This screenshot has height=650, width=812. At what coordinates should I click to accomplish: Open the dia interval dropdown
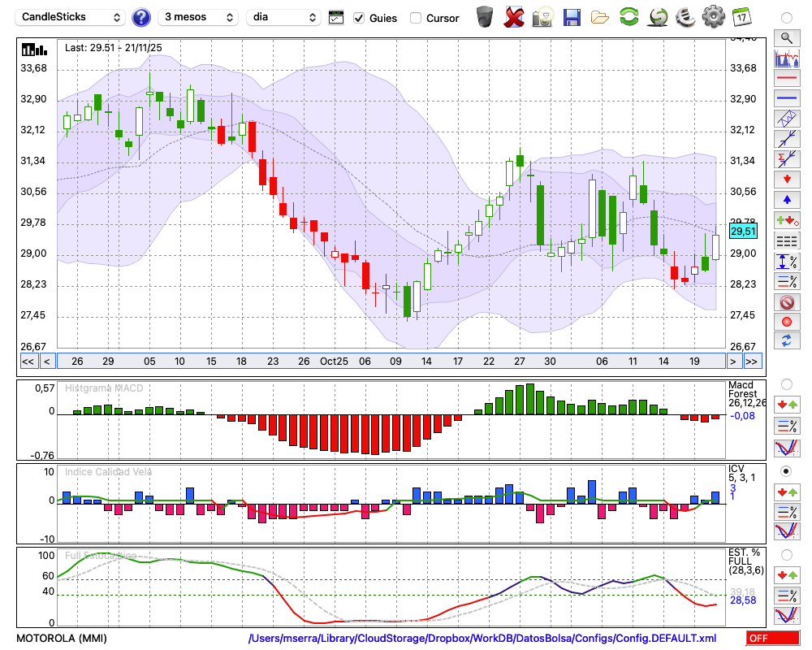[284, 17]
